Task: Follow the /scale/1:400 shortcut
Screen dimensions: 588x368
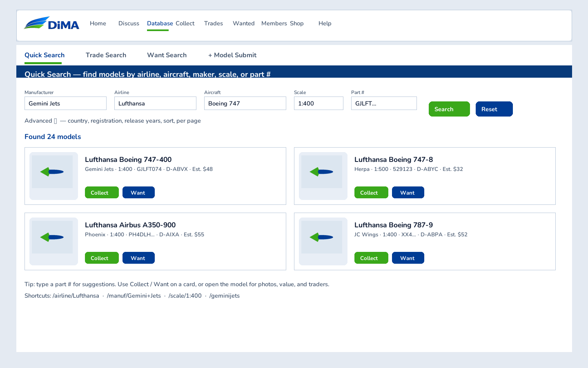Action: (x=185, y=296)
